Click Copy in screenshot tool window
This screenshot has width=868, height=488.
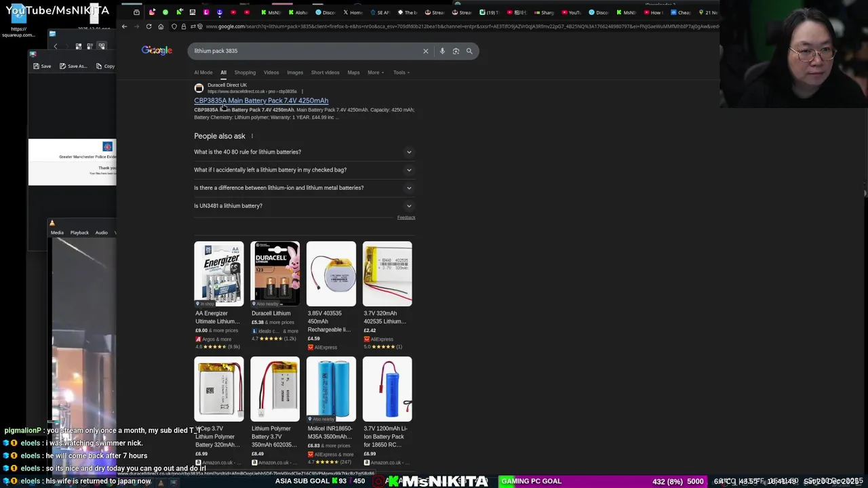[105, 66]
